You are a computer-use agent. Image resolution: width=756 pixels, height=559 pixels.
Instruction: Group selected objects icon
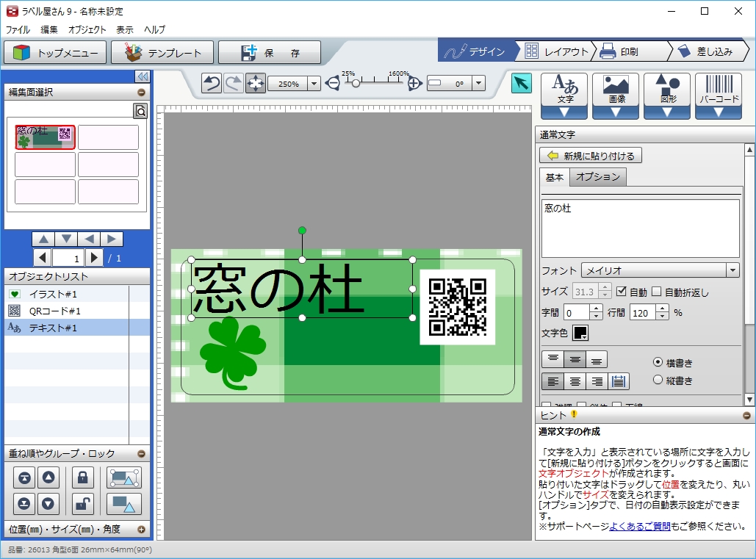coord(124,477)
